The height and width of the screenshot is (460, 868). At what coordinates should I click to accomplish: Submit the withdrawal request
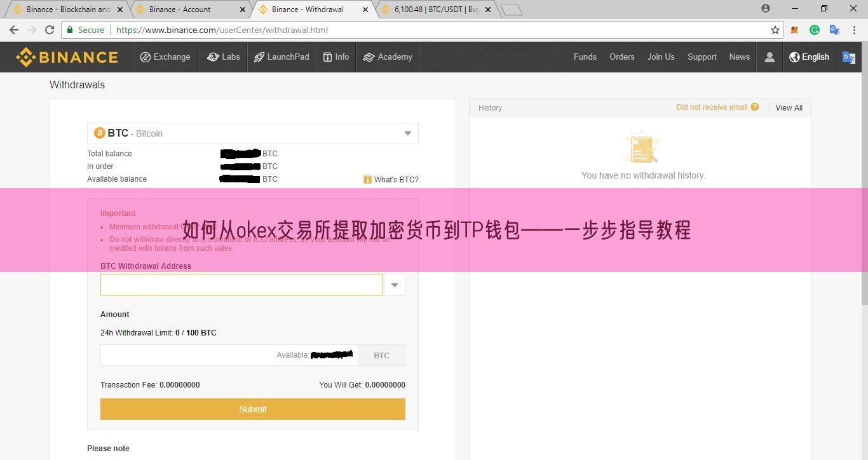click(x=253, y=409)
